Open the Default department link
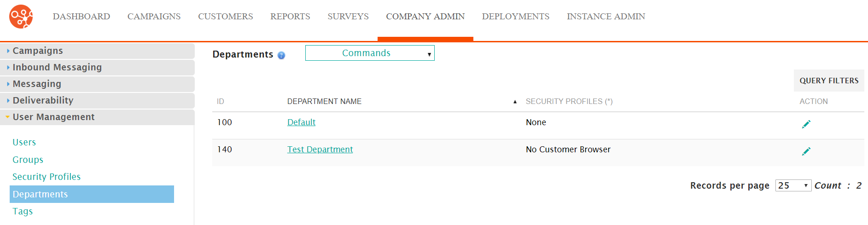868x225 pixels. pos(301,122)
